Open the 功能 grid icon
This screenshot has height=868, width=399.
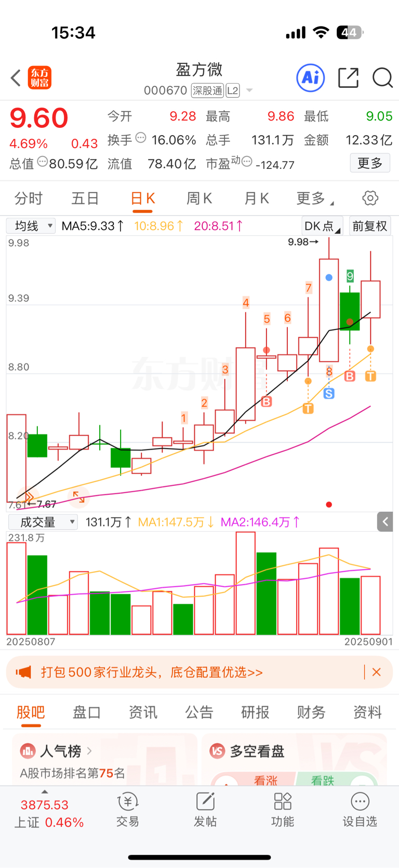click(283, 801)
